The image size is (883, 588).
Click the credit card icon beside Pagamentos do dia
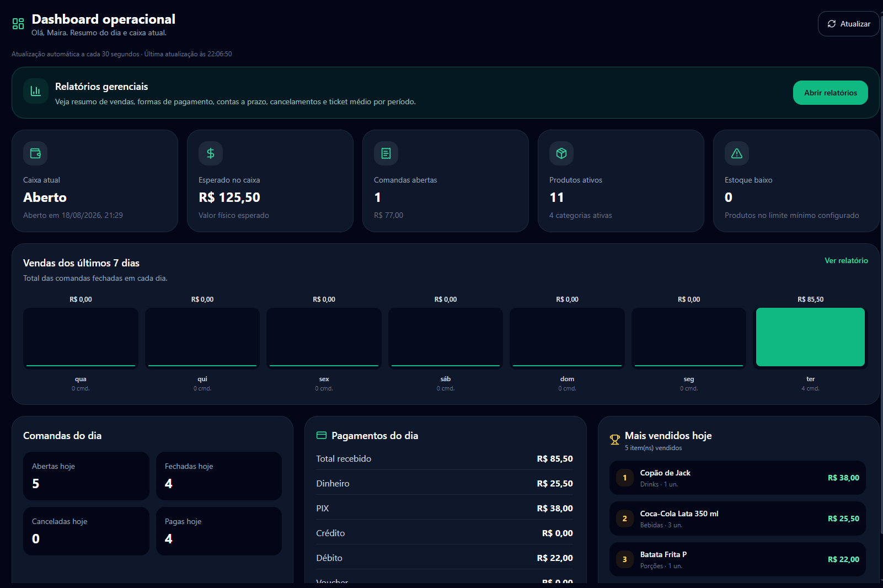(x=322, y=435)
